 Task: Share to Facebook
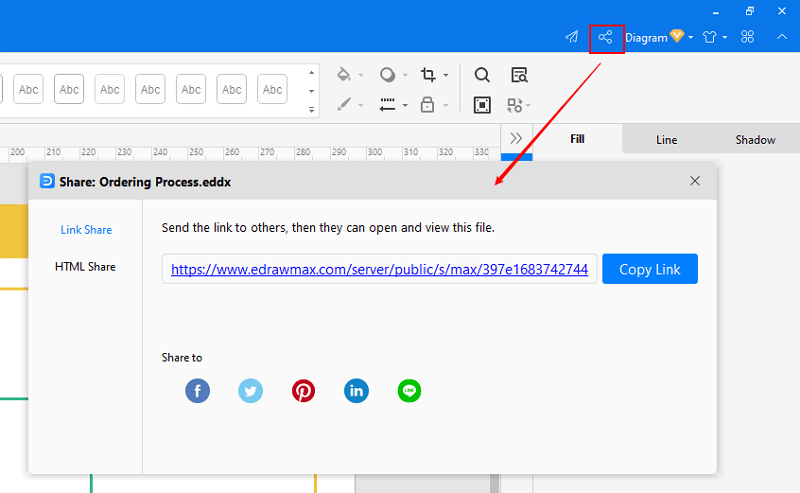pyautogui.click(x=197, y=391)
